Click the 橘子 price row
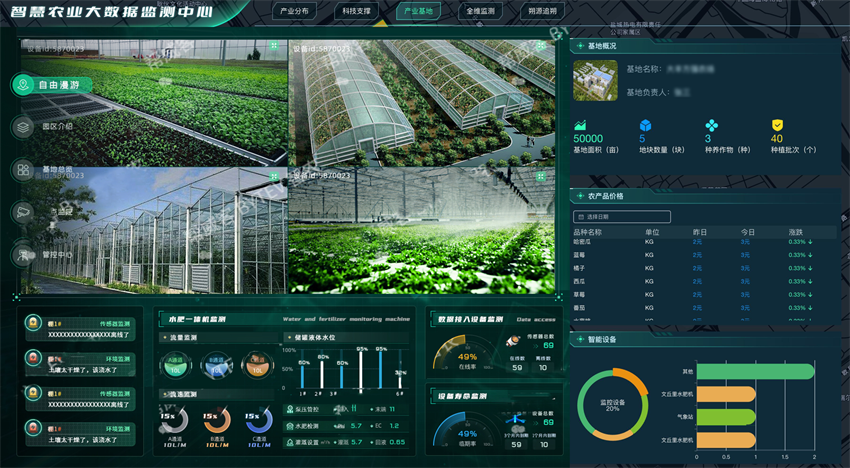850x468 pixels. tap(703, 268)
